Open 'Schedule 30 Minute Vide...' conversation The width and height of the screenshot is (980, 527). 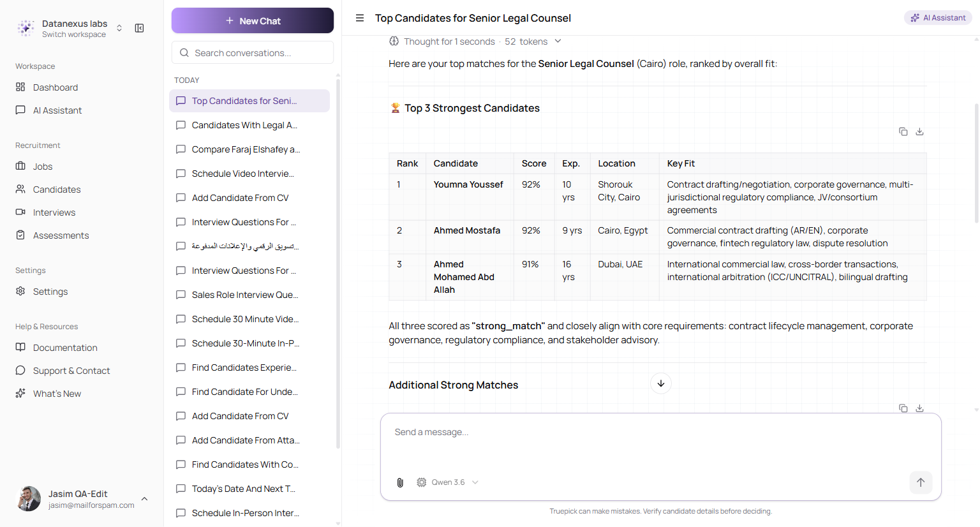click(249, 319)
